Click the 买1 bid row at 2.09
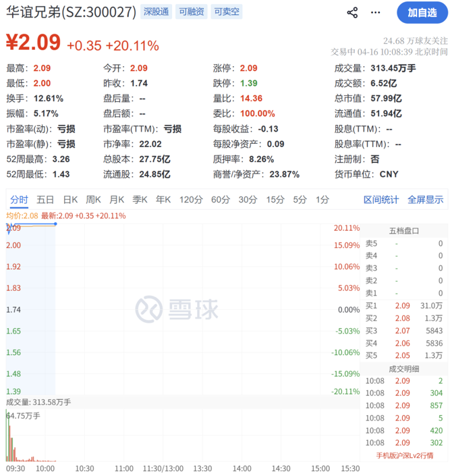450x476 pixels. coord(404,306)
